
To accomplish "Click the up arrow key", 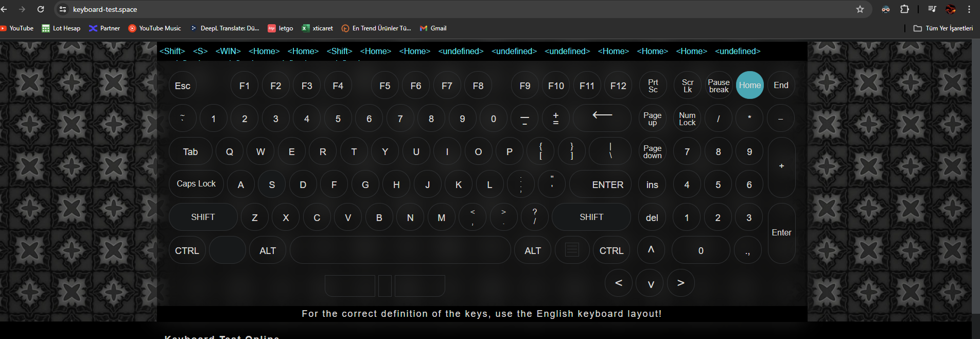I will coord(651,250).
